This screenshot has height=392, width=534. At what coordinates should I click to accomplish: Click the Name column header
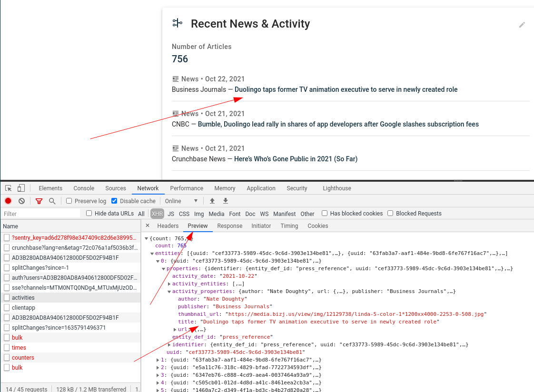[70, 226]
